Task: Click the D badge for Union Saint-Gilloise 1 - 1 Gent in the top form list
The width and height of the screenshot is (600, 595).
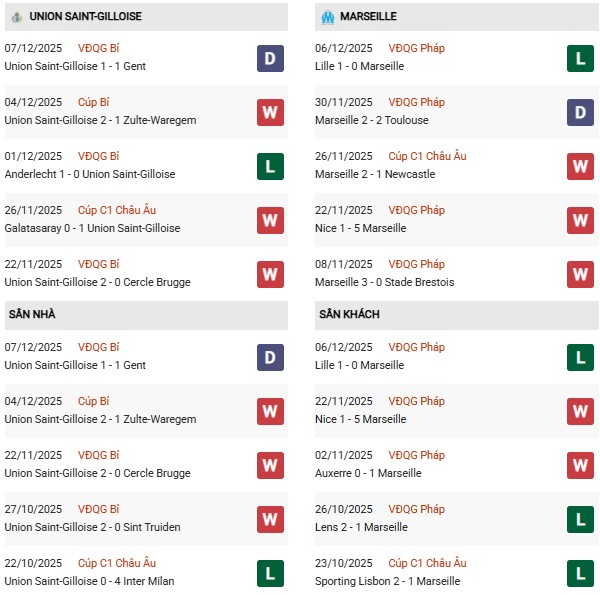Action: point(270,59)
